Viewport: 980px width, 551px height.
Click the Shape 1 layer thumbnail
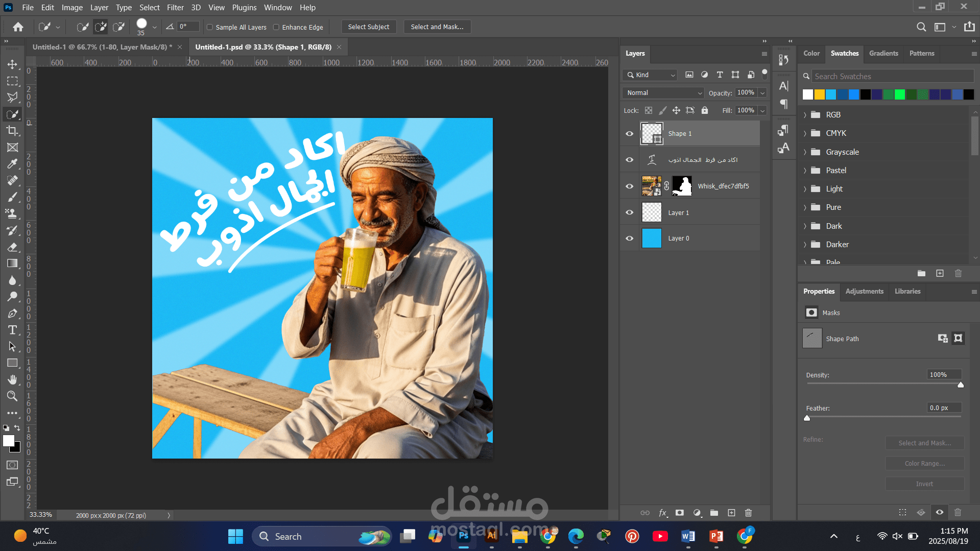[x=652, y=134]
